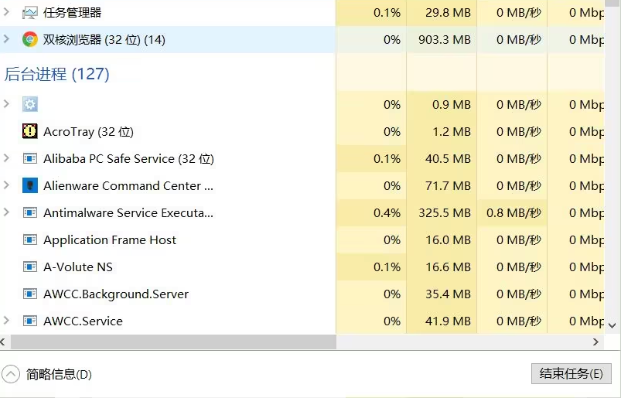Image resolution: width=625 pixels, height=403 pixels.
Task: Click the 16.0 MB memory value
Action: point(448,240)
